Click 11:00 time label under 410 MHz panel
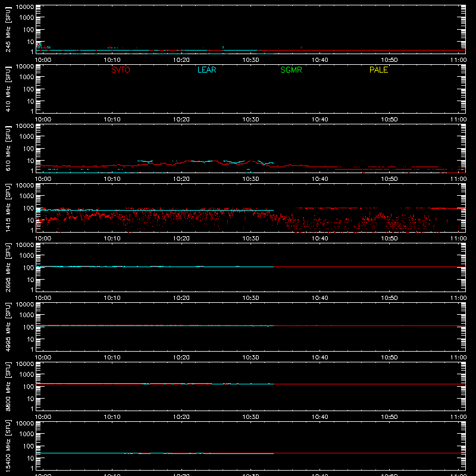Image resolution: width=476 pixels, height=476 pixels. (458, 120)
